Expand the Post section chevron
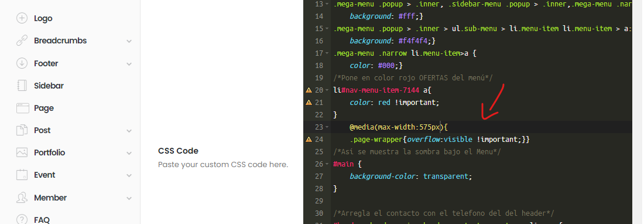 tap(129, 131)
